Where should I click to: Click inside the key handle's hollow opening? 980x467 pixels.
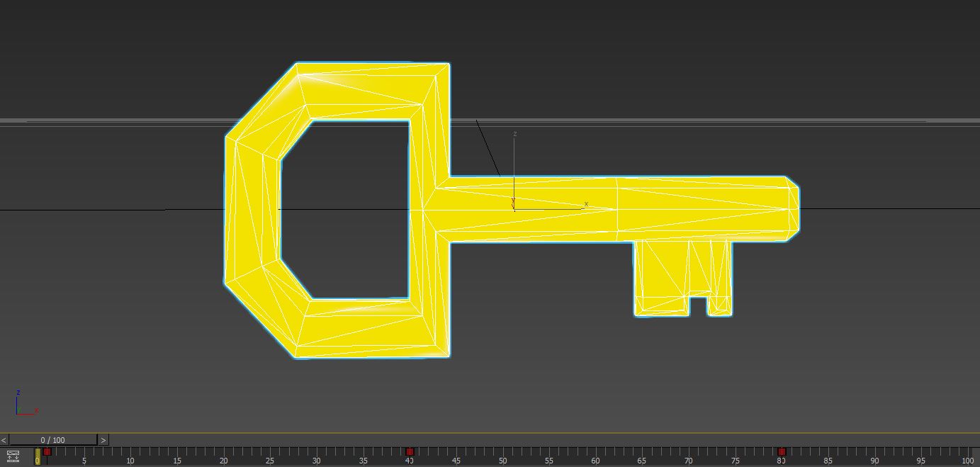coord(345,210)
